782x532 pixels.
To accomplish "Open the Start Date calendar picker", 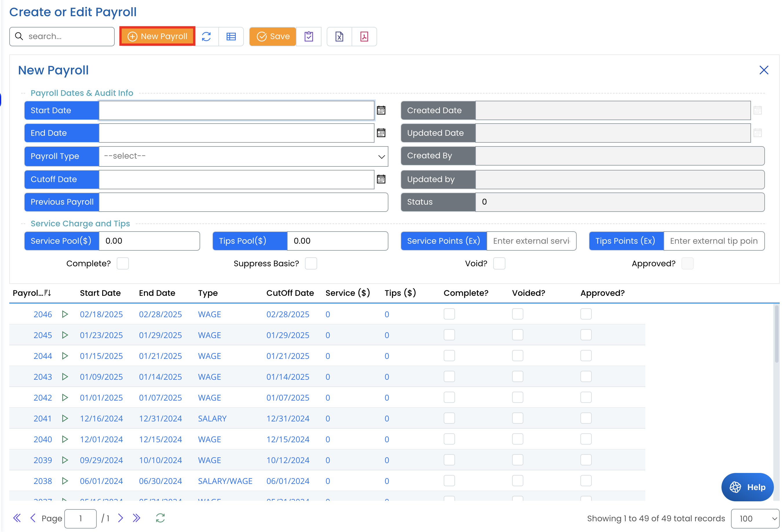I will (381, 110).
